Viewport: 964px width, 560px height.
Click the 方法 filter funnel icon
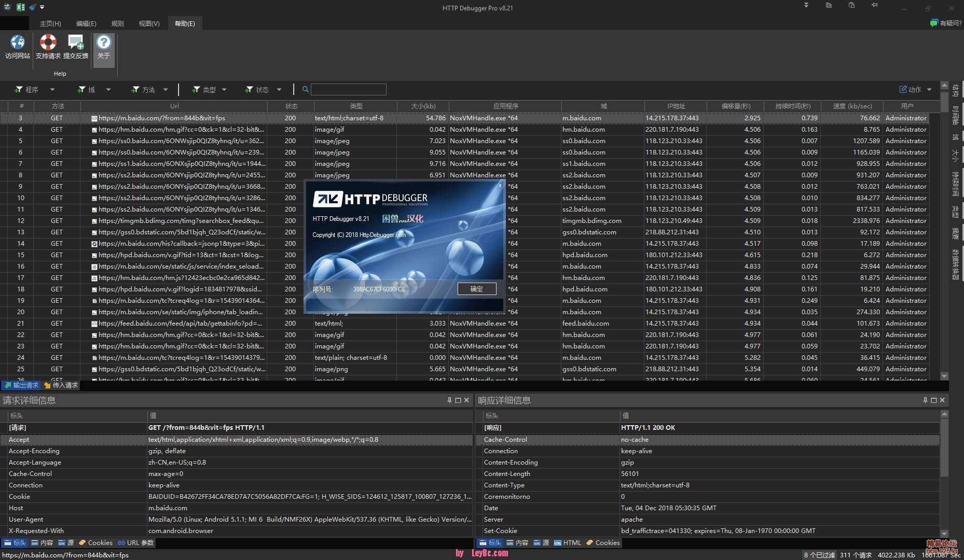135,90
